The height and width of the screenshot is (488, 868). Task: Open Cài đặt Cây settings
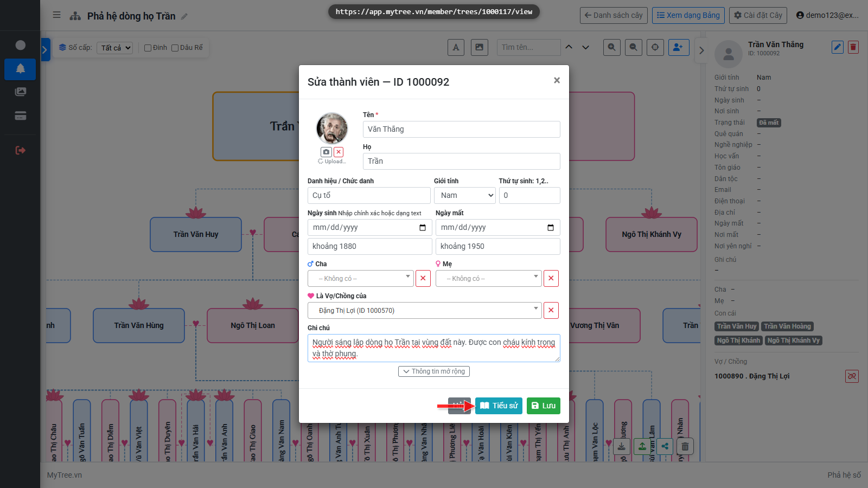(x=758, y=15)
